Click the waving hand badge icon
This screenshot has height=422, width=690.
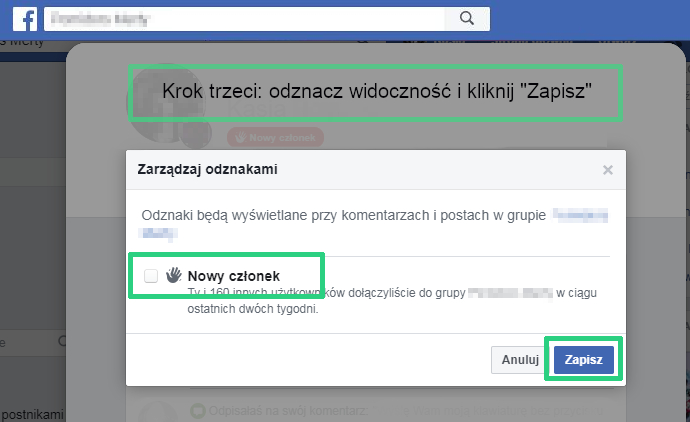(173, 275)
